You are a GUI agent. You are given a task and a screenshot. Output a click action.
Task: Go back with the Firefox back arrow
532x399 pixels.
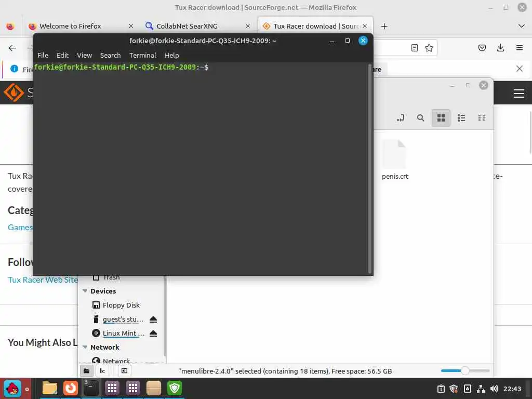[x=12, y=48]
